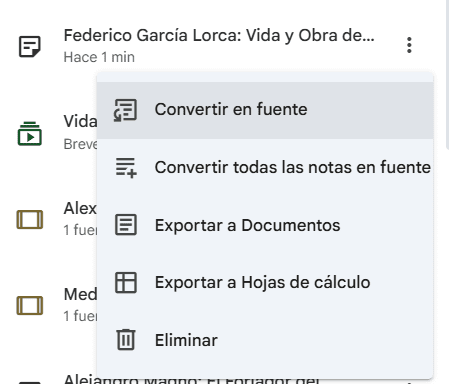Choose Exportar a Hojas de cálculo
Viewport: 449px width, 384px height.
click(265, 283)
